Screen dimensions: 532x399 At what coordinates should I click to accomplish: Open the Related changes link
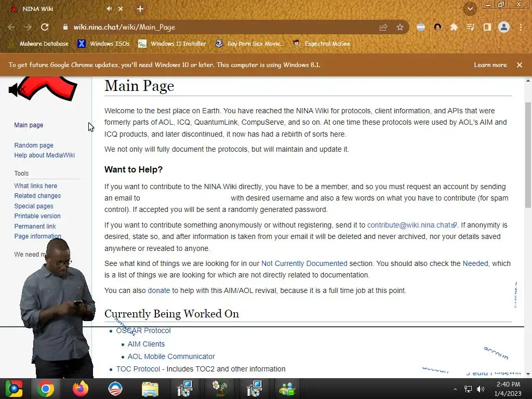[37, 196]
